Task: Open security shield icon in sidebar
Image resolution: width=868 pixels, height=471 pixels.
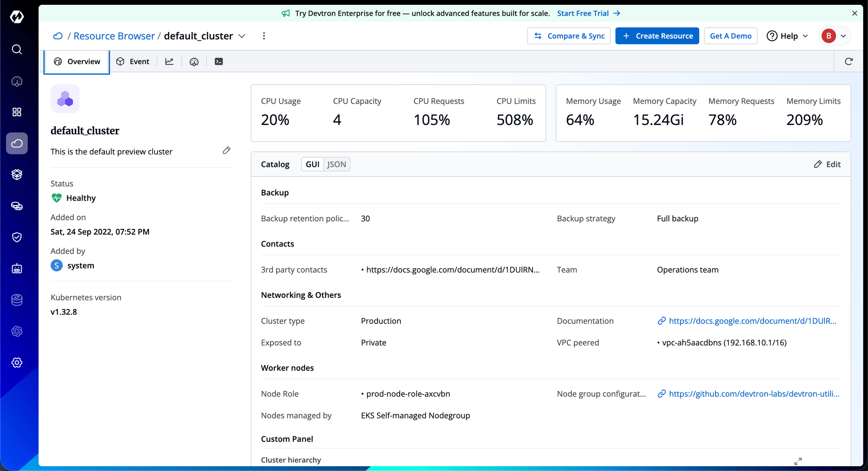Action: [x=16, y=237]
